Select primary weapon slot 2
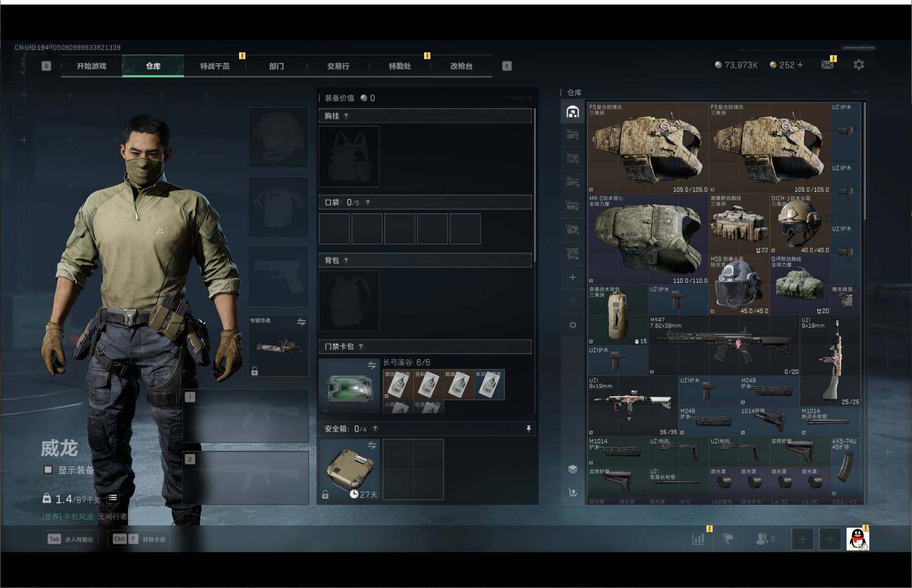Image resolution: width=912 pixels, height=588 pixels. point(246,478)
